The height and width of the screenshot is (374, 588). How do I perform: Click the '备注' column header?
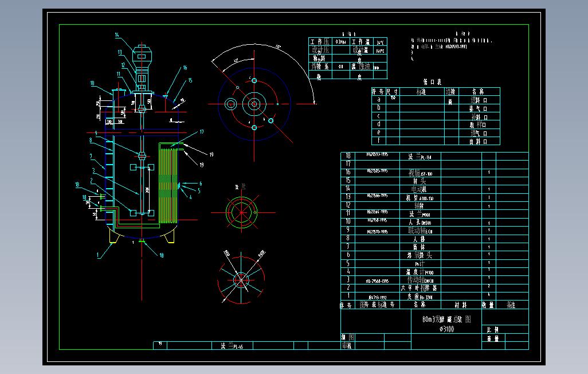[x=511, y=305]
